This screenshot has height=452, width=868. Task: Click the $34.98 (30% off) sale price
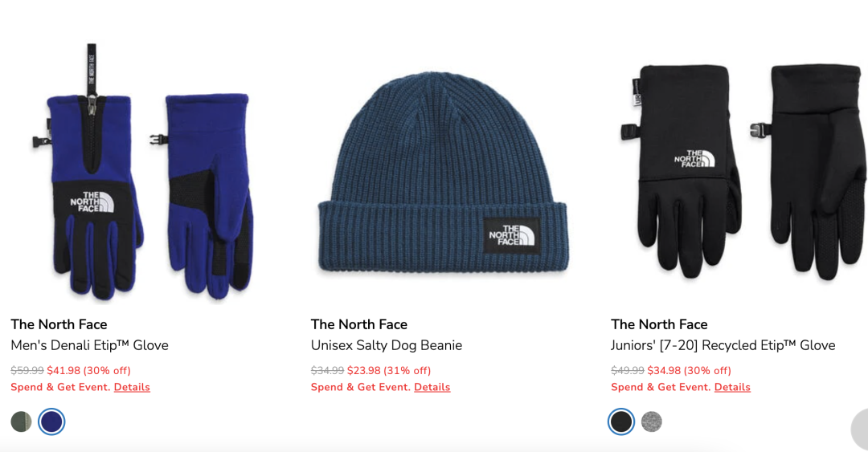(x=690, y=371)
